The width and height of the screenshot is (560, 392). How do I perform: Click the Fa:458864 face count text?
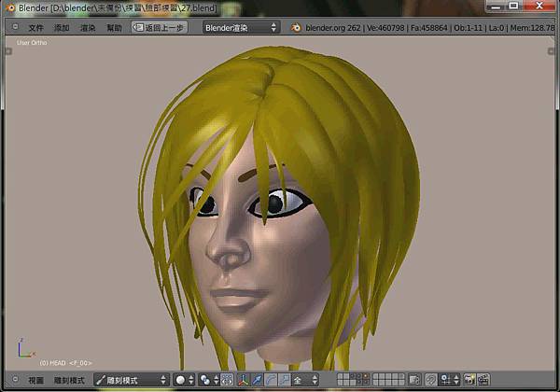pos(428,28)
